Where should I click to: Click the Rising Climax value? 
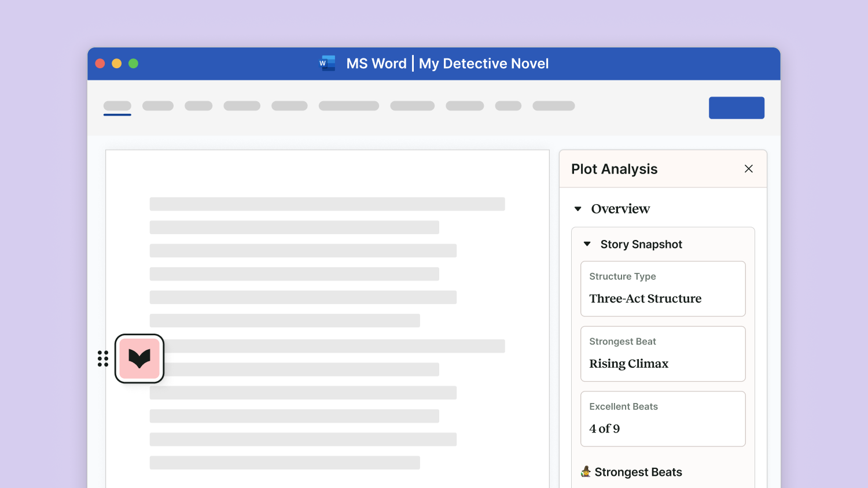(x=629, y=364)
